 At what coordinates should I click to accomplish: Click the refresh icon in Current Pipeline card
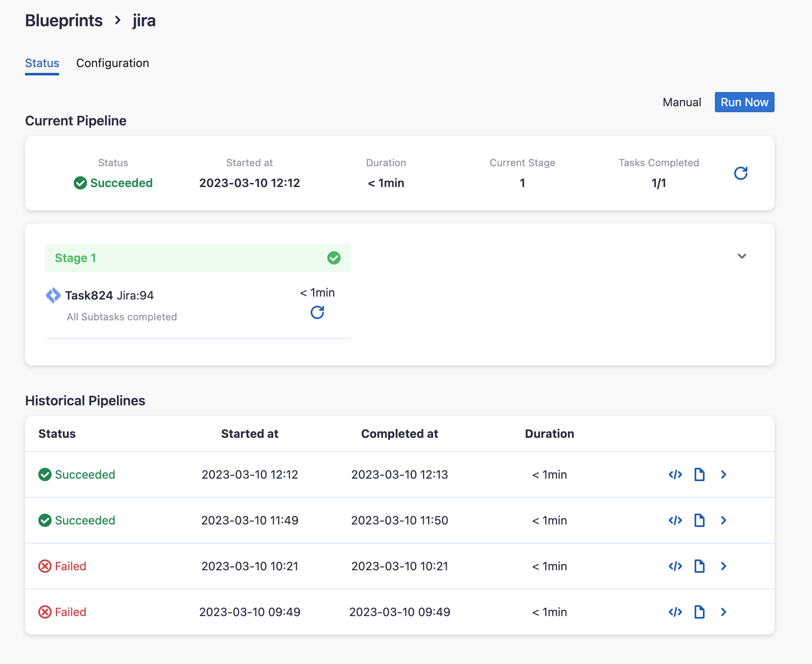pyautogui.click(x=740, y=173)
